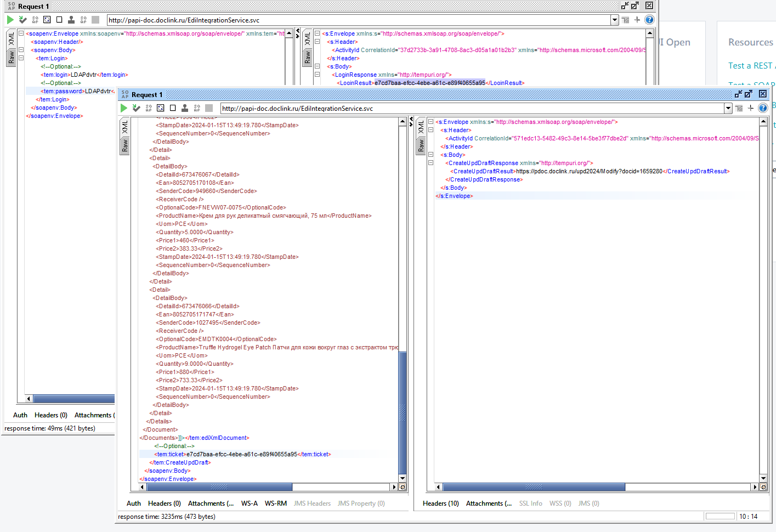Open Auth tab below front request editor
This screenshot has height=532, width=776.
tap(134, 503)
